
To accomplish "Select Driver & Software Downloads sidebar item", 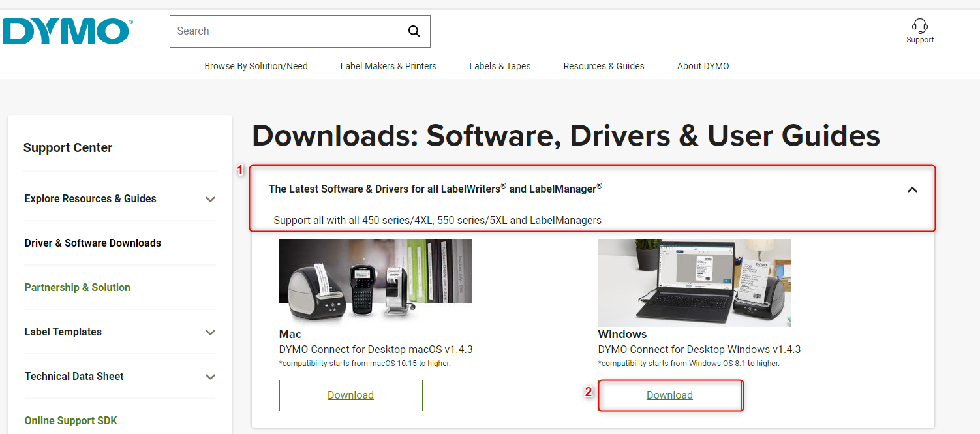I will pos(93,243).
